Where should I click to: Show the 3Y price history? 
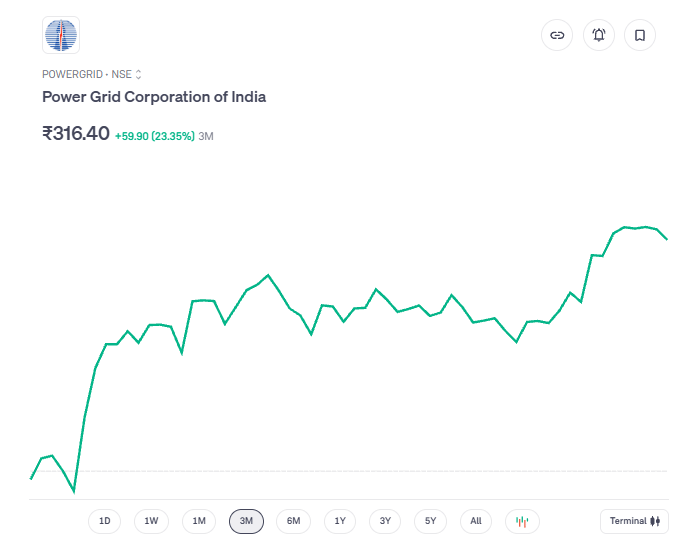(x=385, y=521)
